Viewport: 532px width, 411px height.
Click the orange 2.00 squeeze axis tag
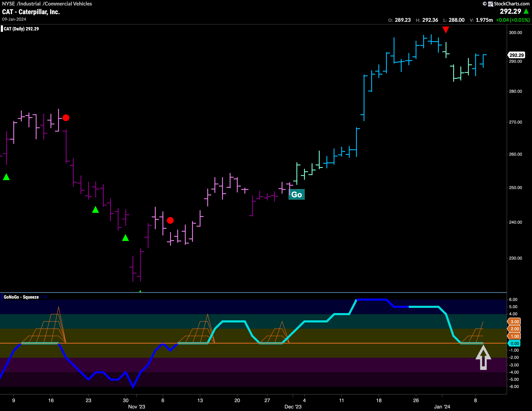514,329
